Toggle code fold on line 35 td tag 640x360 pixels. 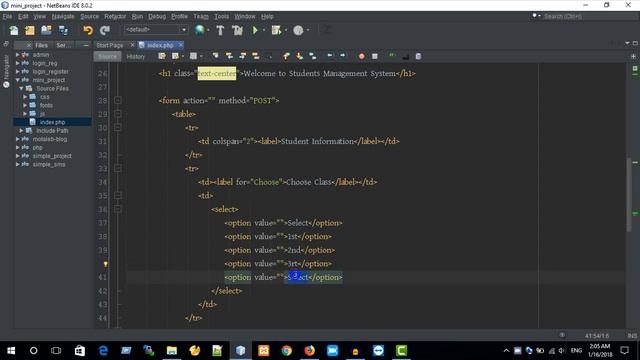click(118, 196)
